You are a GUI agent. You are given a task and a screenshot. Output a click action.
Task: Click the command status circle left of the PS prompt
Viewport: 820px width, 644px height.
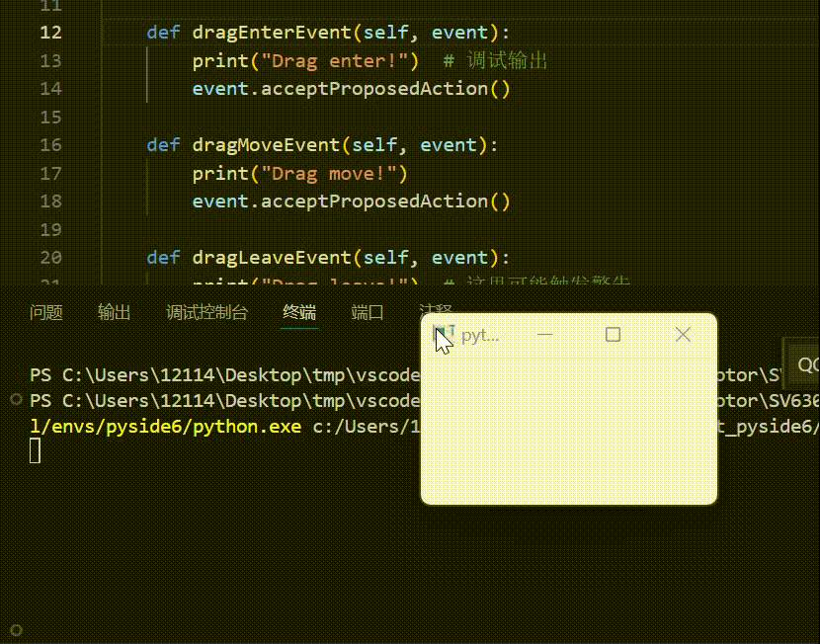click(15, 401)
